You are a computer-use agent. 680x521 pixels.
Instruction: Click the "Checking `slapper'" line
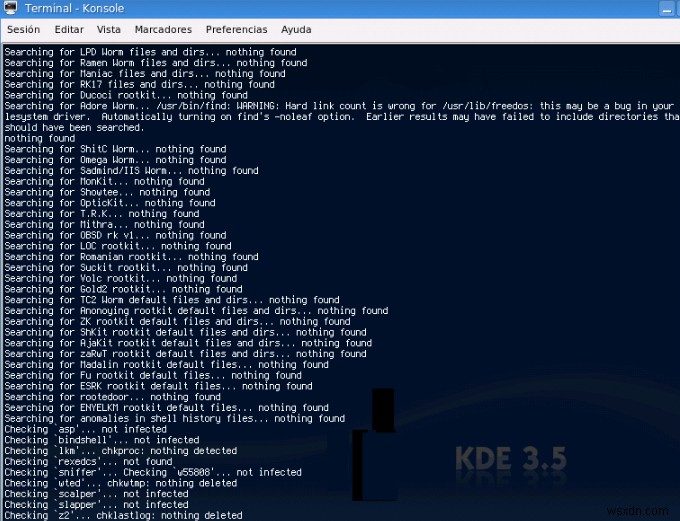pos(96,505)
